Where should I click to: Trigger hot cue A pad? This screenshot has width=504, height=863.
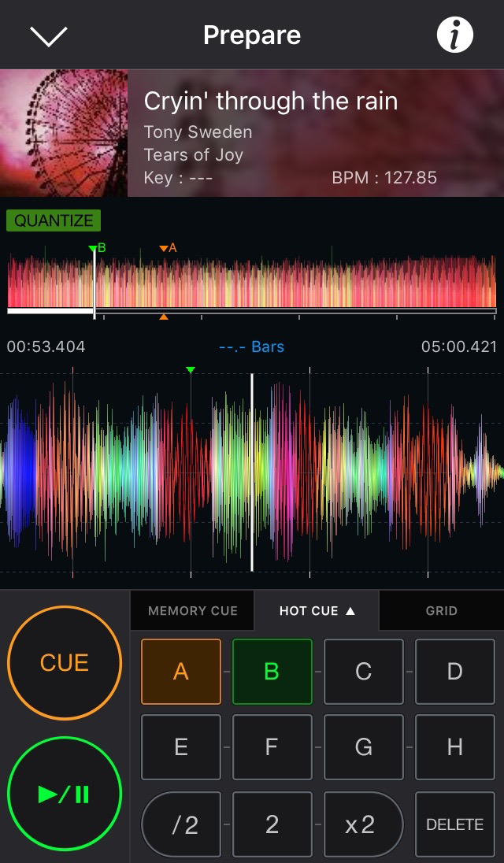[x=181, y=672]
